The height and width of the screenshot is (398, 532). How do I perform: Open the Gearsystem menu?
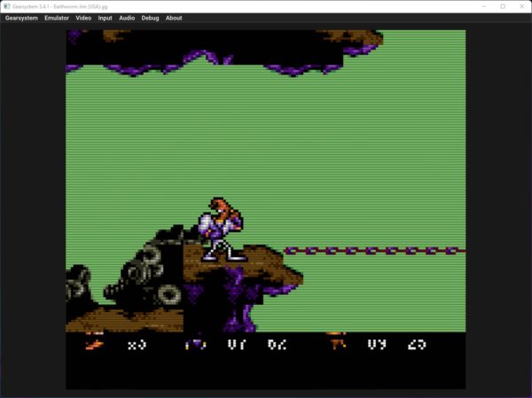click(21, 18)
